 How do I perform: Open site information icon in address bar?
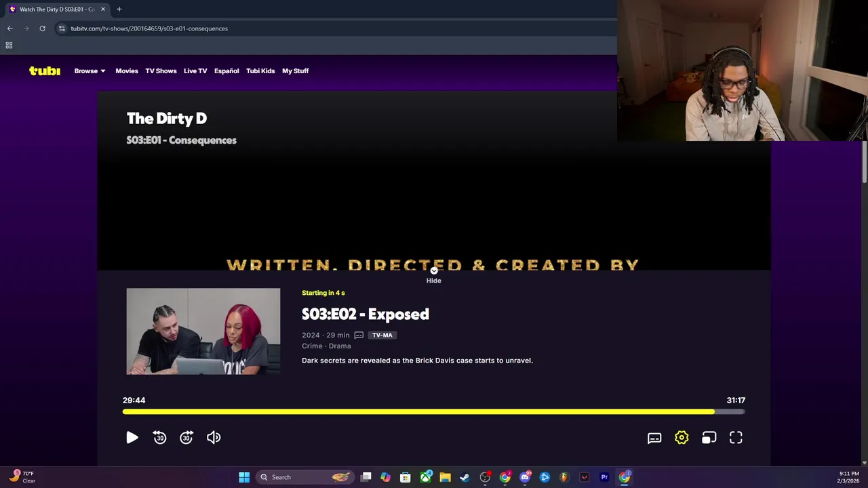click(x=62, y=28)
